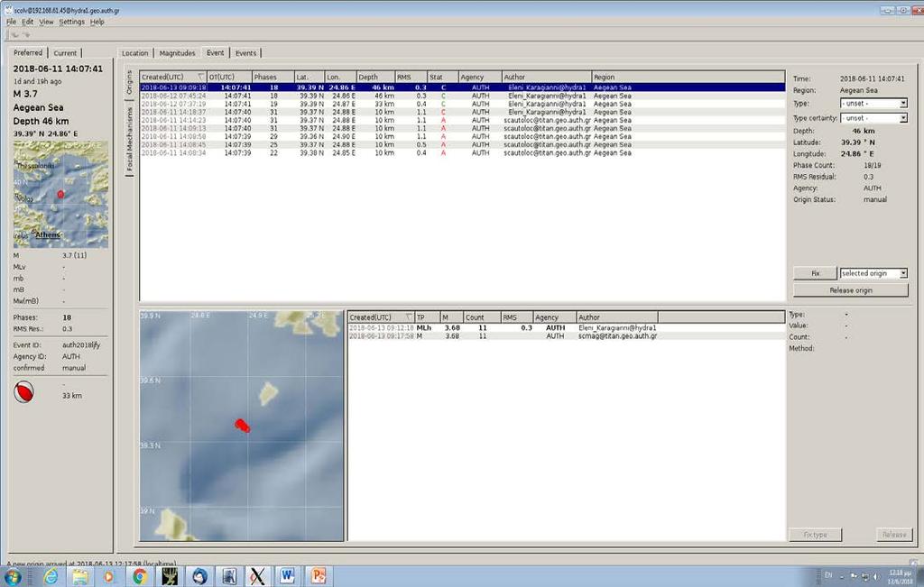This screenshot has width=924, height=587.
Task: Open Windows Explorer folder from taskbar
Action: point(79,577)
